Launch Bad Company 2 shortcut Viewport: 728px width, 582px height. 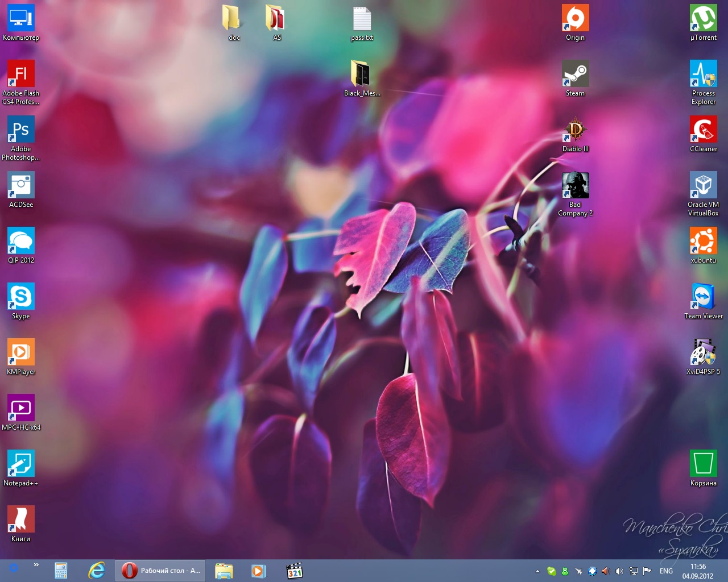575,194
